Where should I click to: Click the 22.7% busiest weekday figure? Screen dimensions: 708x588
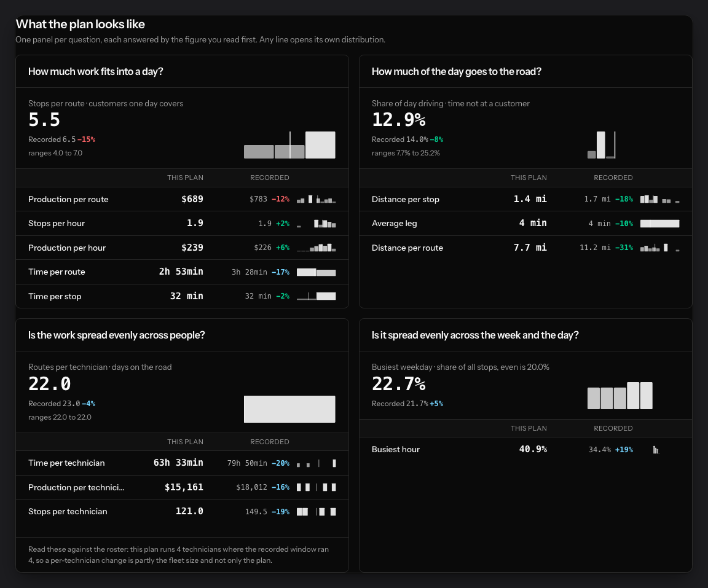click(399, 384)
